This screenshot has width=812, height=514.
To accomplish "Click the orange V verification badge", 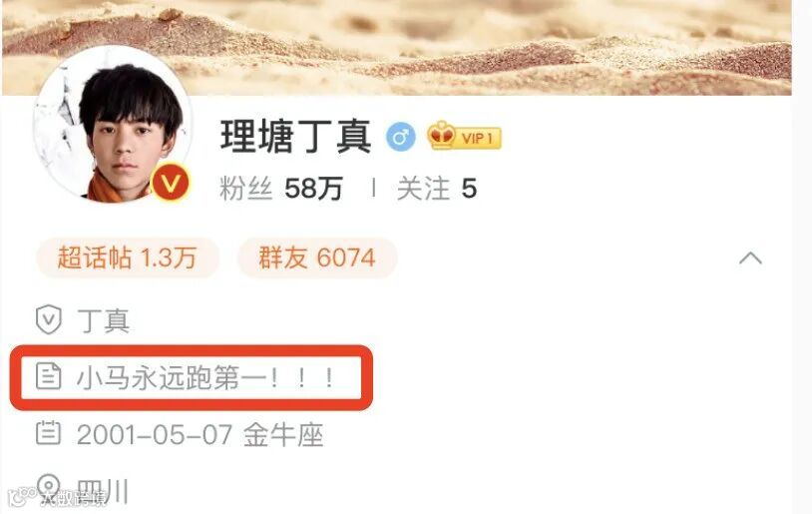I will point(171,183).
